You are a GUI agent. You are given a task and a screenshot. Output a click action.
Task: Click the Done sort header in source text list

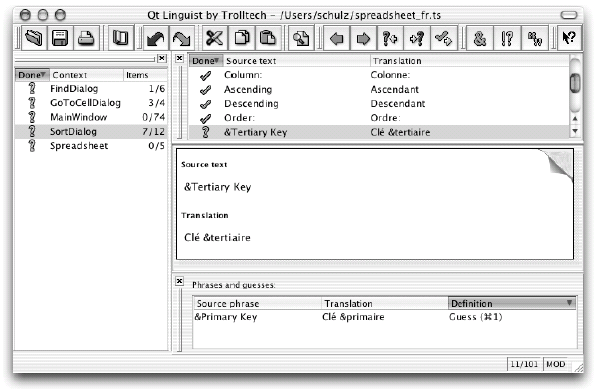pos(206,61)
